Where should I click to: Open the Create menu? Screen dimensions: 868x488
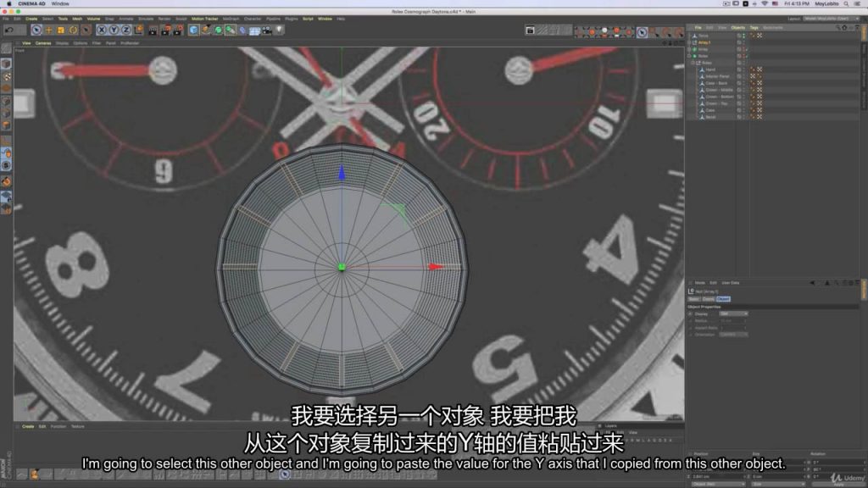(31, 19)
